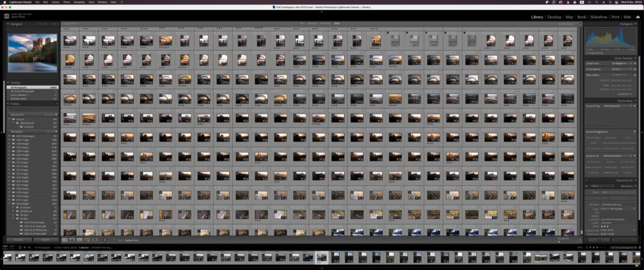Switch to the Slideshow module
The image size is (644, 270).
(x=599, y=17)
